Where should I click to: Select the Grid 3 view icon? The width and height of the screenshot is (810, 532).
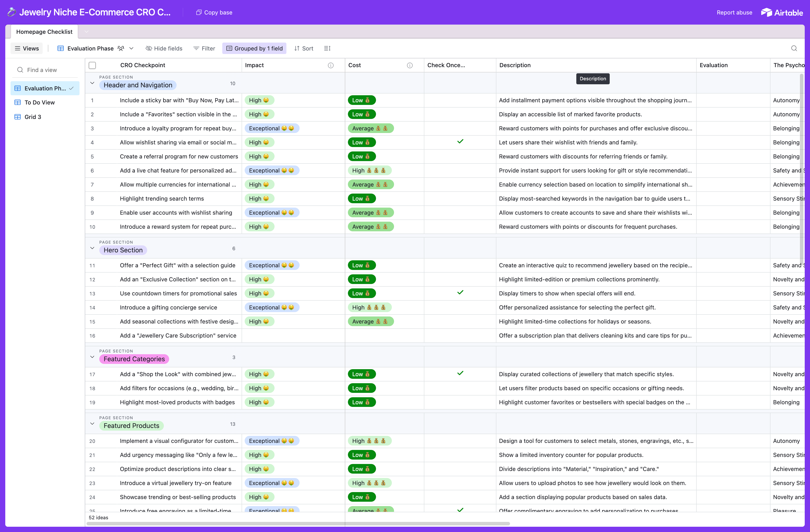tap(18, 117)
